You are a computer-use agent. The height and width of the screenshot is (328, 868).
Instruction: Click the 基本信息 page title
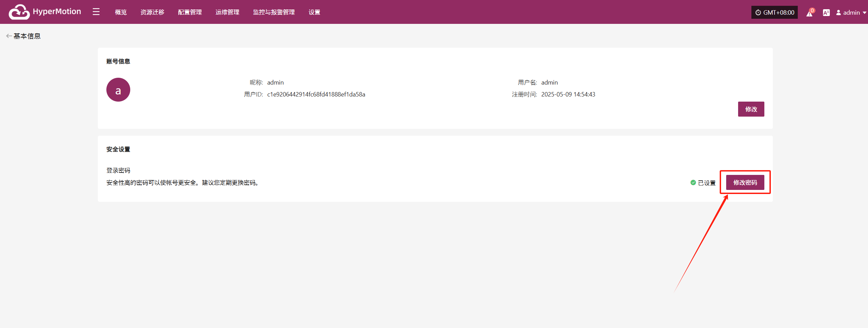27,36
